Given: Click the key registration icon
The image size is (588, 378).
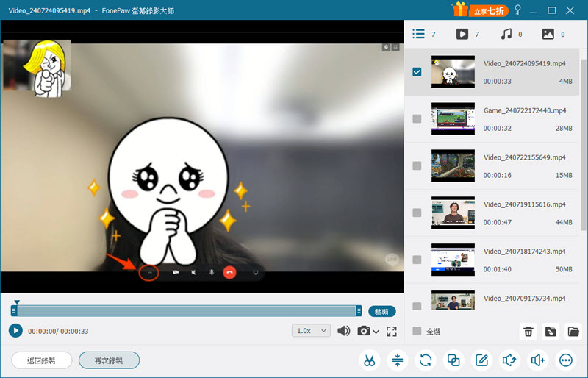Looking at the screenshot, I should [518, 10].
